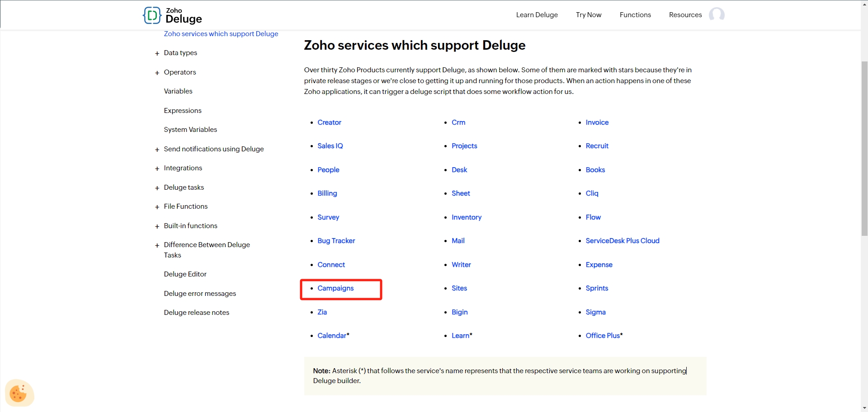Open the Crm service link

click(458, 122)
